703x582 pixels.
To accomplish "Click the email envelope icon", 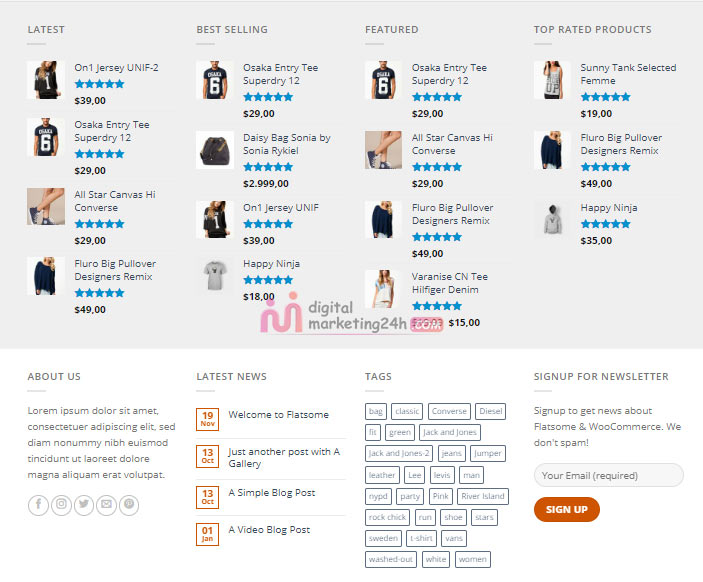I will click(x=106, y=505).
